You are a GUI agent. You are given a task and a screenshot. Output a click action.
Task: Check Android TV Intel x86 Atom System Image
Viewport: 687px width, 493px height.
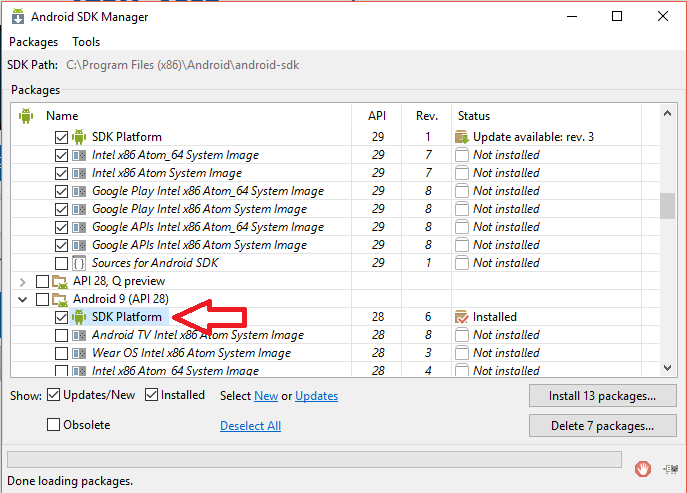click(61, 335)
